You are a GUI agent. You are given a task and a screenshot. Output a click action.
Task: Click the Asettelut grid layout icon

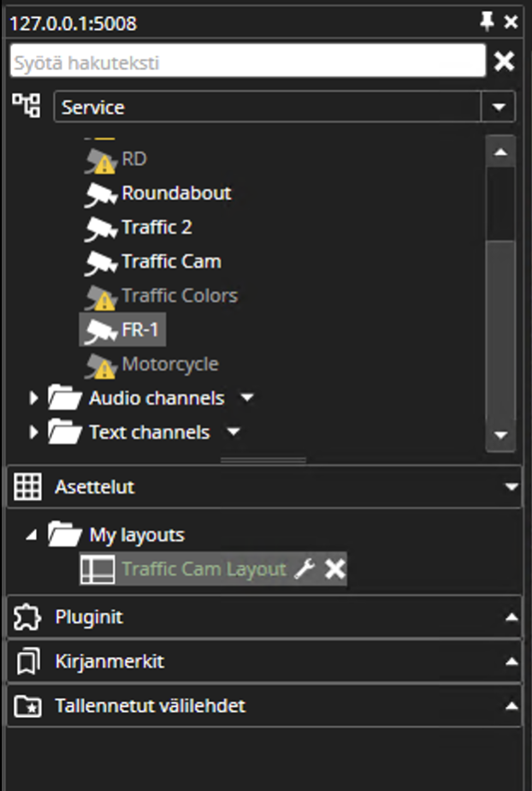[x=28, y=486]
